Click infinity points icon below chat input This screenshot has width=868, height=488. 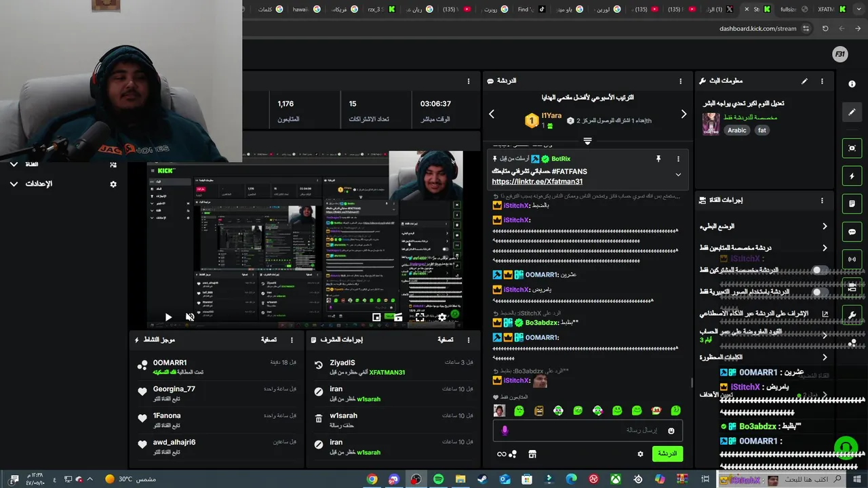tap(502, 454)
